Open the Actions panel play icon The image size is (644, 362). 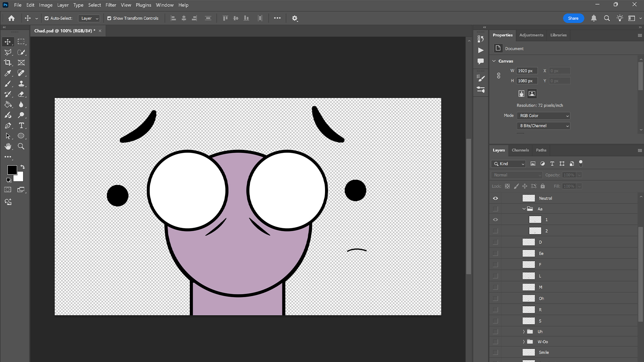(481, 50)
